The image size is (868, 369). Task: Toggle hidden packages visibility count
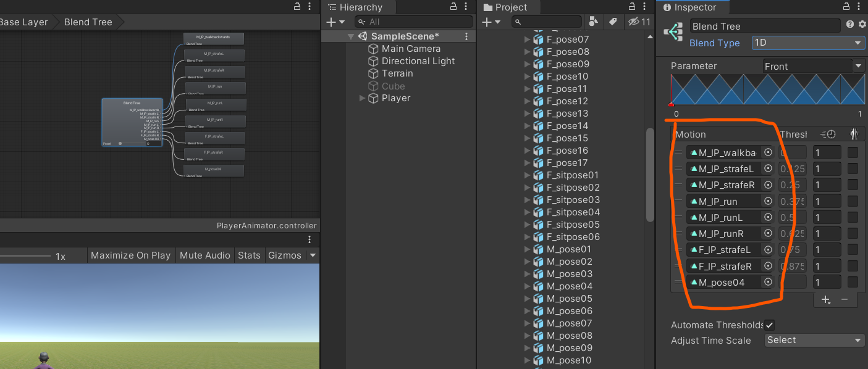639,22
